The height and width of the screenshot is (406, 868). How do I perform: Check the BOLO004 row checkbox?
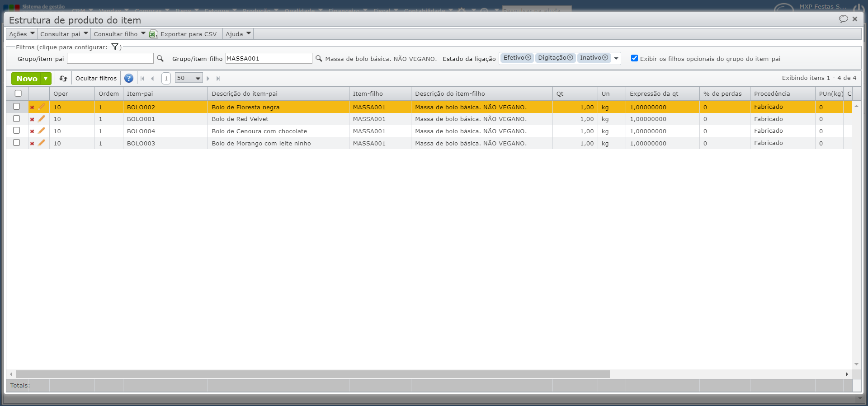click(x=17, y=131)
